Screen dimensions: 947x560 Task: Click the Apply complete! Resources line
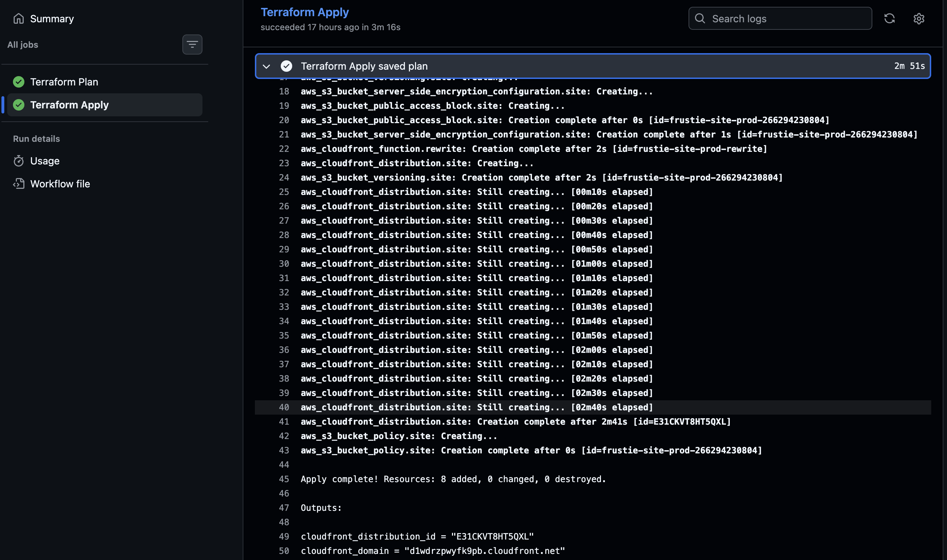(x=453, y=479)
